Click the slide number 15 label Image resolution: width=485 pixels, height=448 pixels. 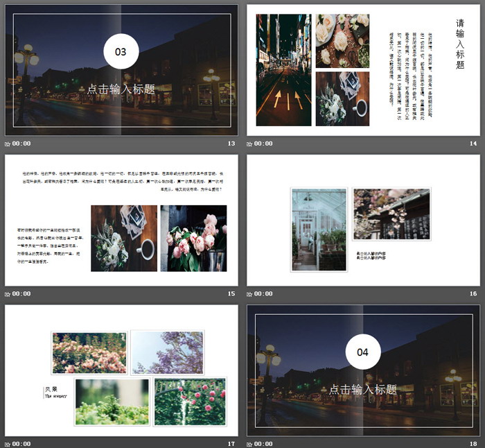[231, 293]
